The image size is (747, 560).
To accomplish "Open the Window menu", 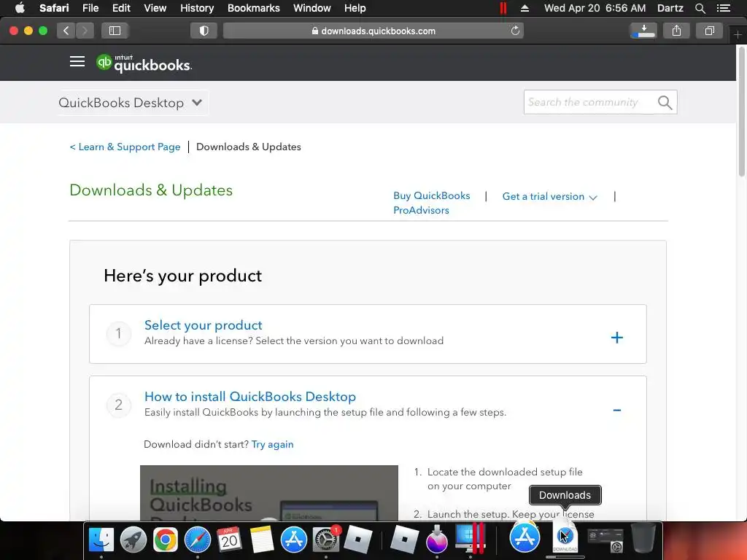I will tap(312, 8).
